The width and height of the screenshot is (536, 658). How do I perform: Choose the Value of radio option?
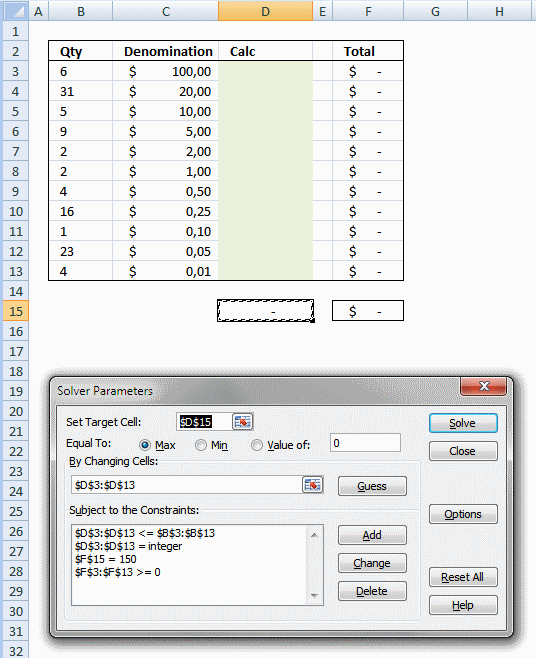coord(256,445)
